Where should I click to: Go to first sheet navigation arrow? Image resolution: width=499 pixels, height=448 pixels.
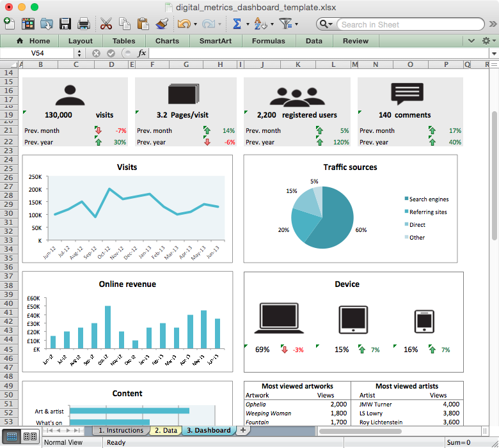tap(49, 430)
